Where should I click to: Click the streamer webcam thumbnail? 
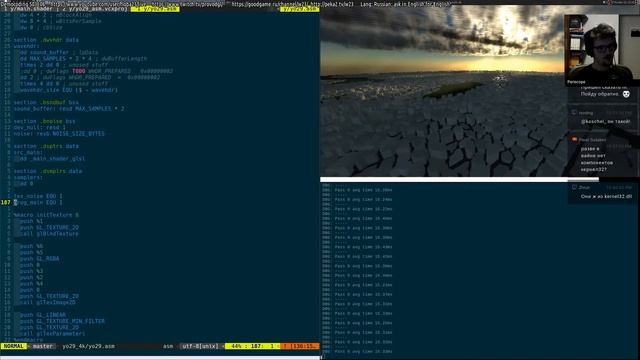[x=602, y=50]
